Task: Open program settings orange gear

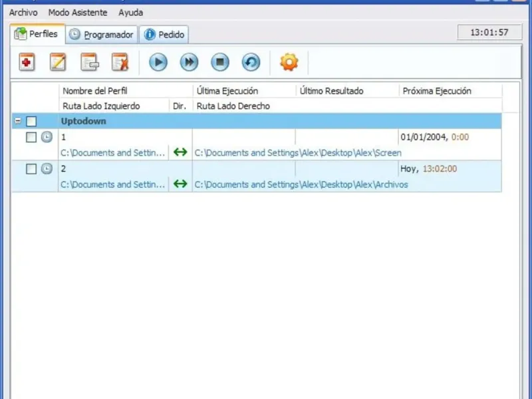Action: point(289,62)
